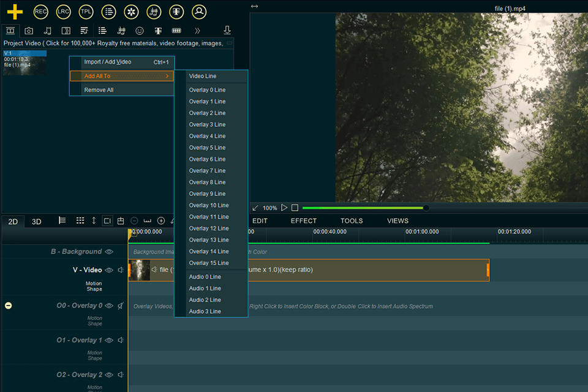Open the transitions media tab

(x=66, y=31)
